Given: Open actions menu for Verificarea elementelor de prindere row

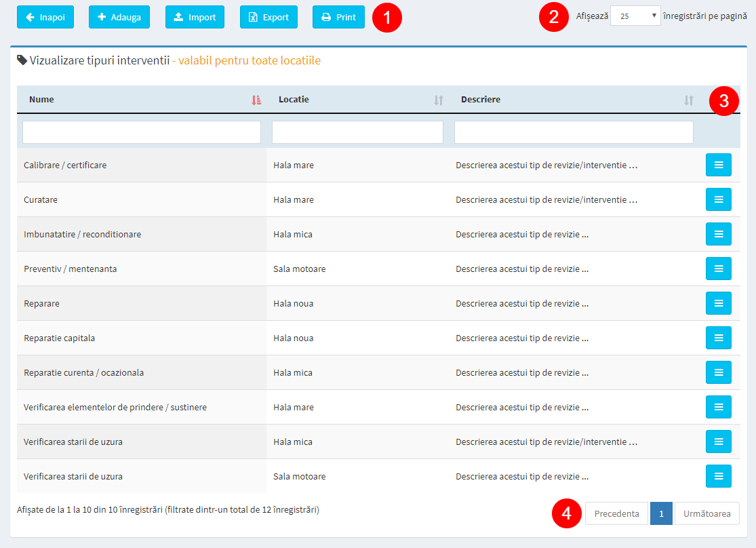Looking at the screenshot, I should [719, 407].
